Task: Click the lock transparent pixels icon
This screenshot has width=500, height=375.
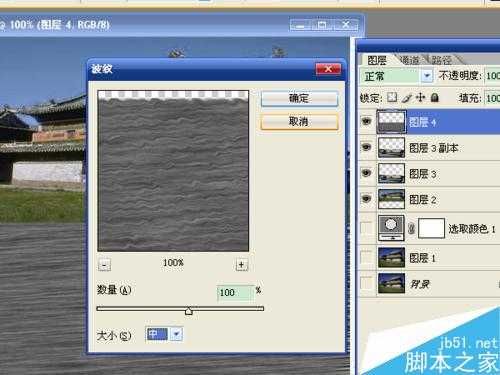Action: pyautogui.click(x=392, y=97)
